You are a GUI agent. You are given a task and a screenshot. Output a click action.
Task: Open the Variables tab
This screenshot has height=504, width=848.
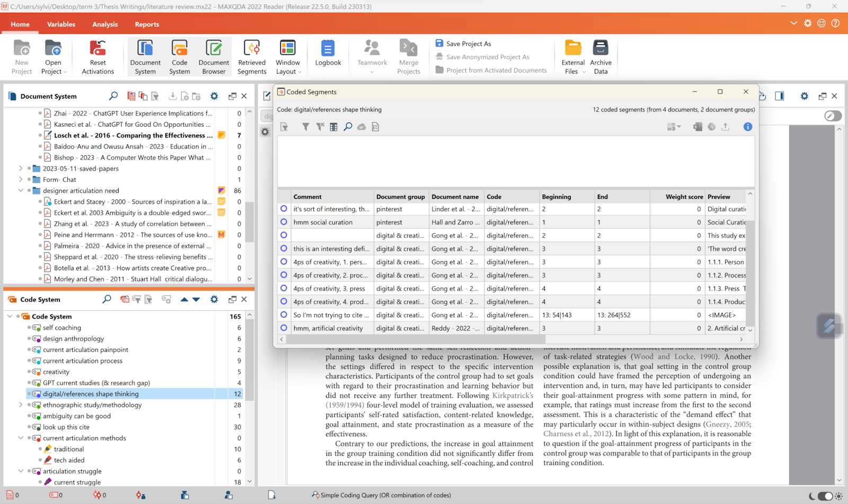(x=61, y=24)
